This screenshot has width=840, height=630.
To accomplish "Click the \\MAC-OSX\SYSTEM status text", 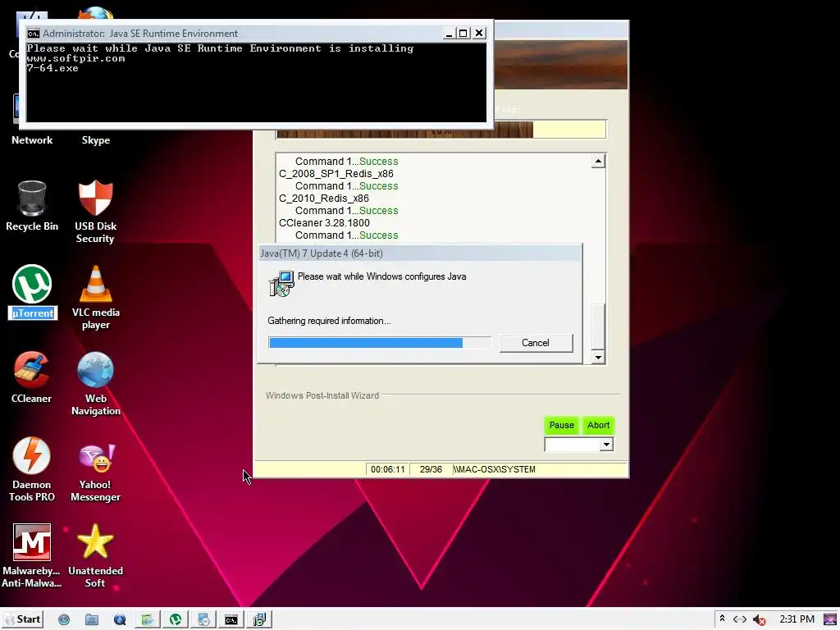I will (494, 469).
